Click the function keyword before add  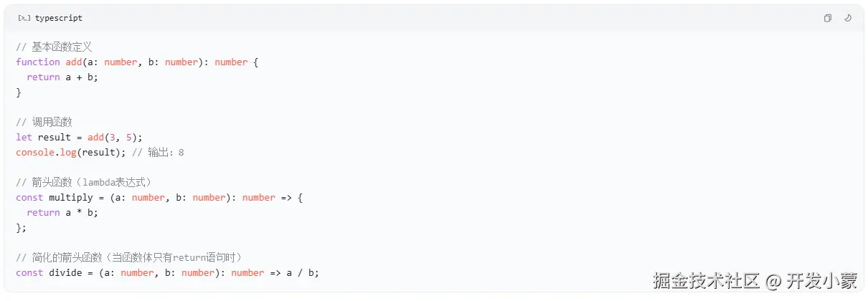pos(37,62)
